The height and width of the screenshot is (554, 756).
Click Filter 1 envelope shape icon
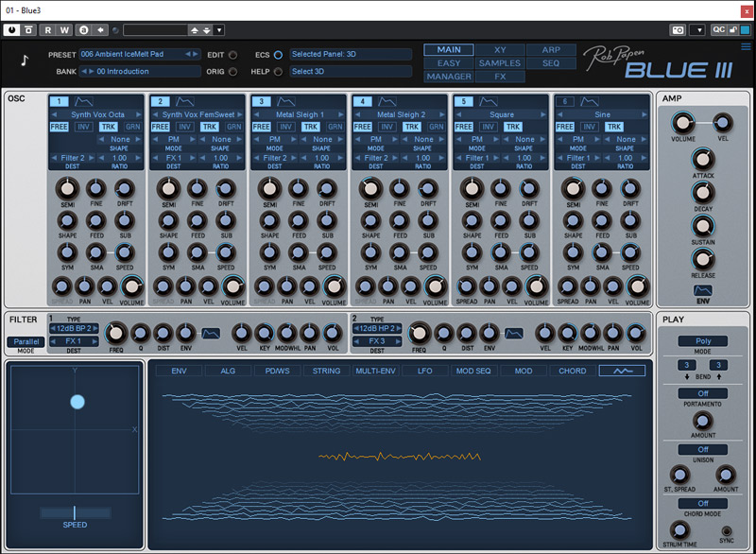(x=211, y=333)
